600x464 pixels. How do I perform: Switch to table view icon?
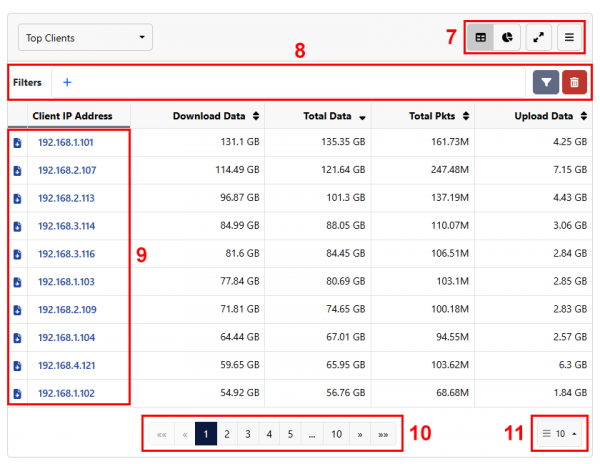481,38
